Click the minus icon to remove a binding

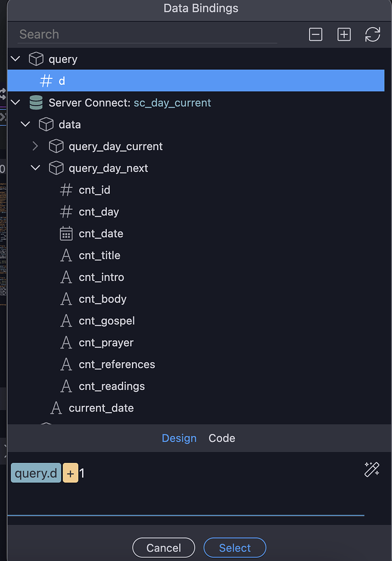(315, 34)
